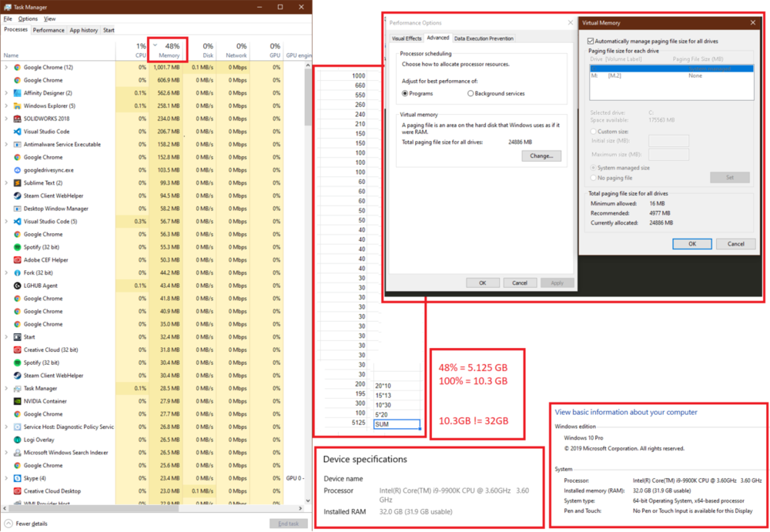Switch to the Performance tab
770x532 pixels.
coord(49,30)
